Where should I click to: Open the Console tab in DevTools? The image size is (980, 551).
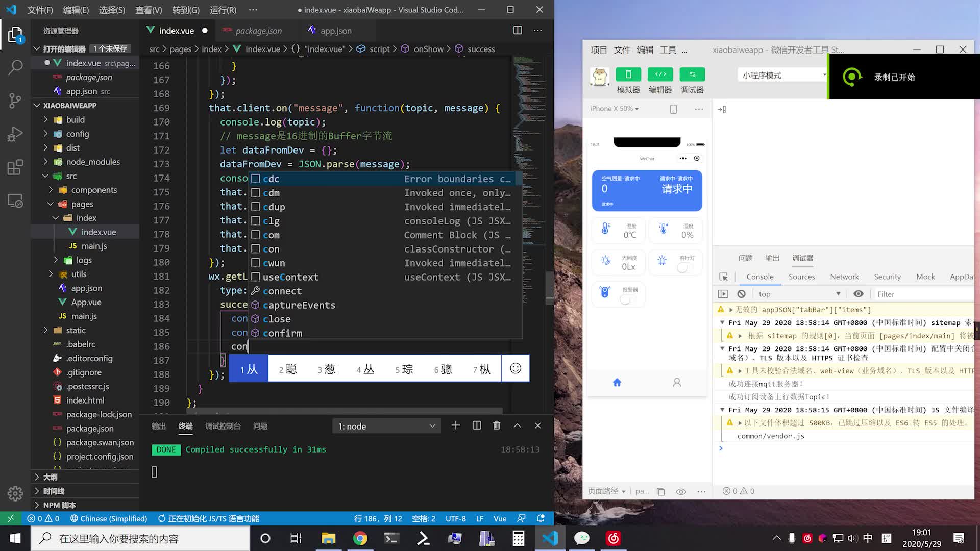coord(760,276)
